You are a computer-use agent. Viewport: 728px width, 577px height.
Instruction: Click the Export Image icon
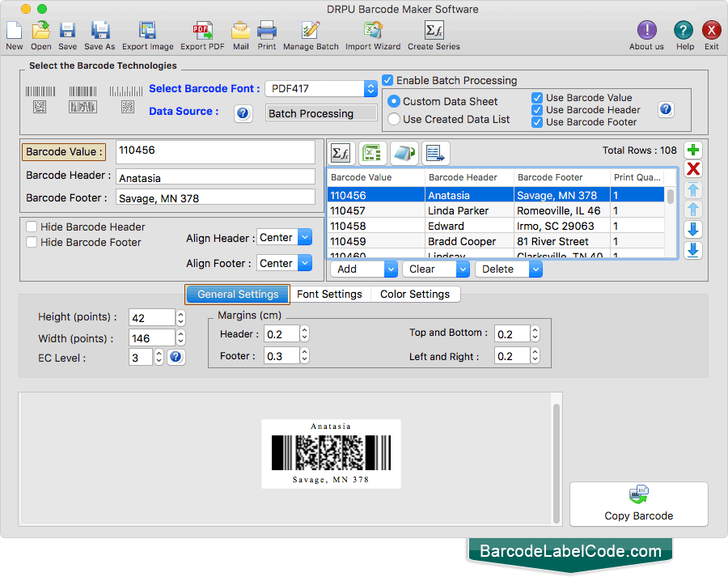point(148,31)
